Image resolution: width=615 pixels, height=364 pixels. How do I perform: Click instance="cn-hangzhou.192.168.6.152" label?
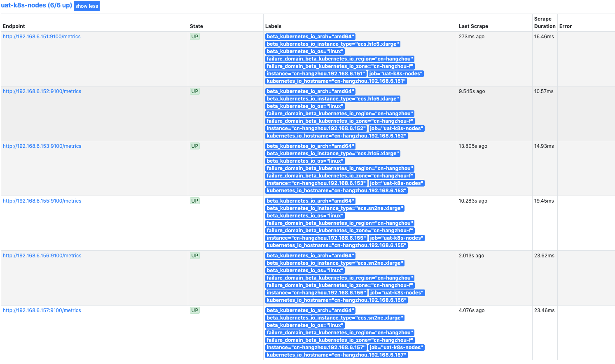coord(316,128)
